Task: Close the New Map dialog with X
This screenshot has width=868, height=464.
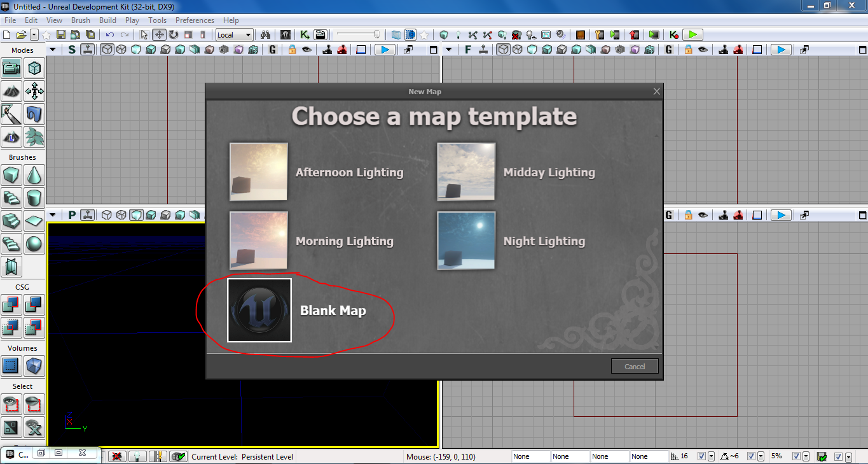Action: [x=657, y=92]
